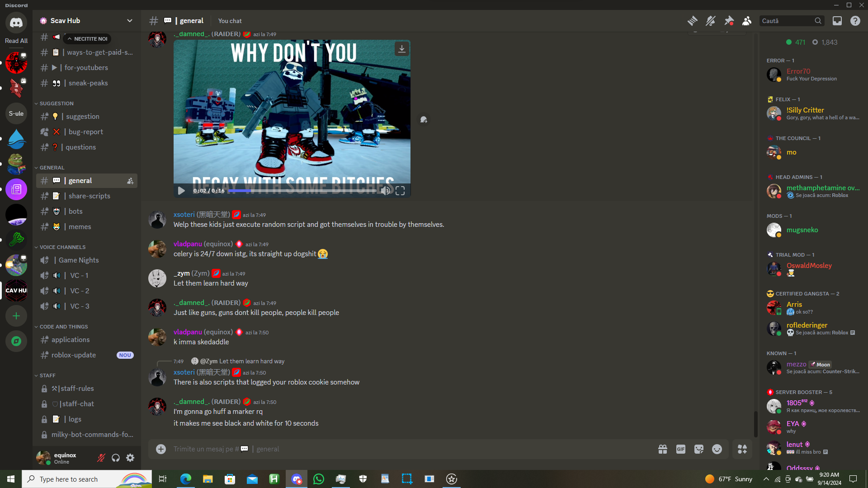Open user settings gear
Image resolution: width=868 pixels, height=488 pixels.
click(130, 458)
